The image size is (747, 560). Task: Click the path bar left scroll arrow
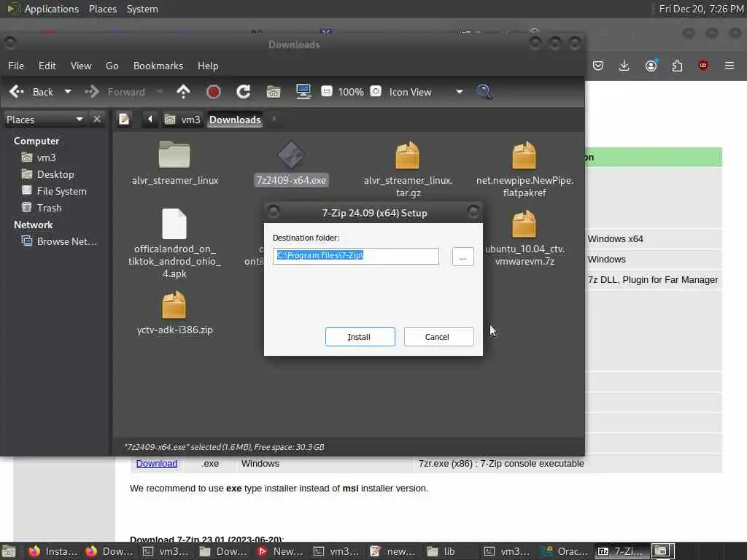click(150, 119)
